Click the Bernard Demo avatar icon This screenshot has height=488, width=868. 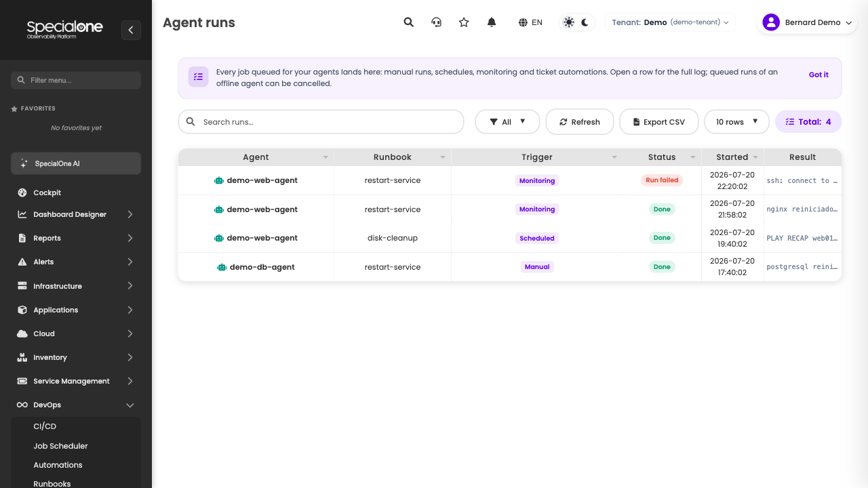click(x=771, y=22)
